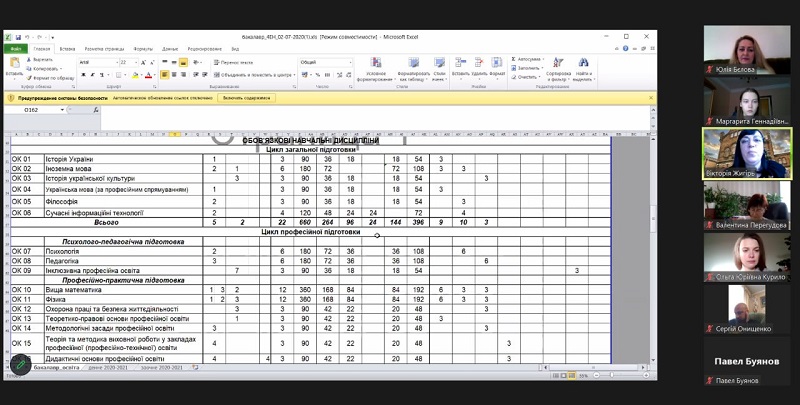Image resolution: width=800 pixels, height=405 pixels.
Task: Click Wrap Text (Перенос текста)
Action: tap(233, 63)
